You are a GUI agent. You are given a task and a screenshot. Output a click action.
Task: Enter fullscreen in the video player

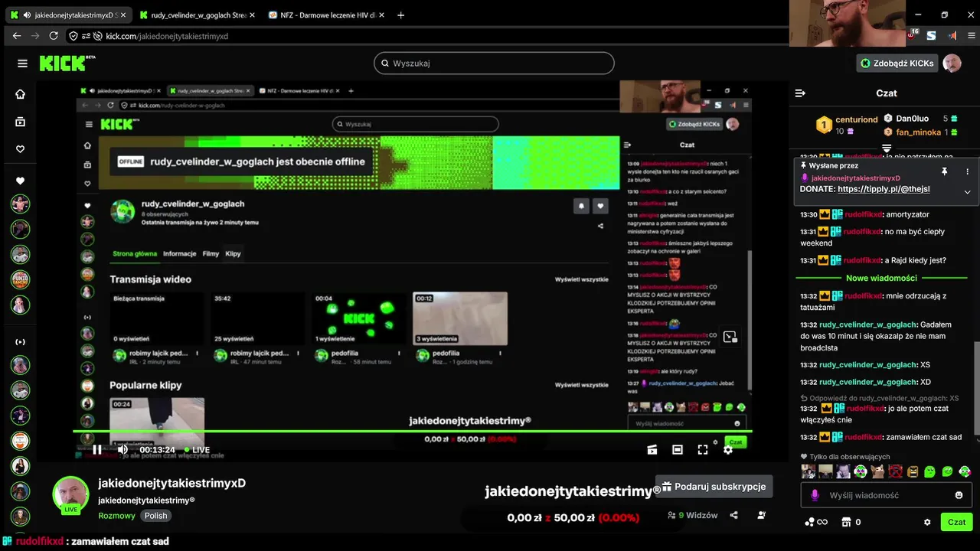coord(703,450)
